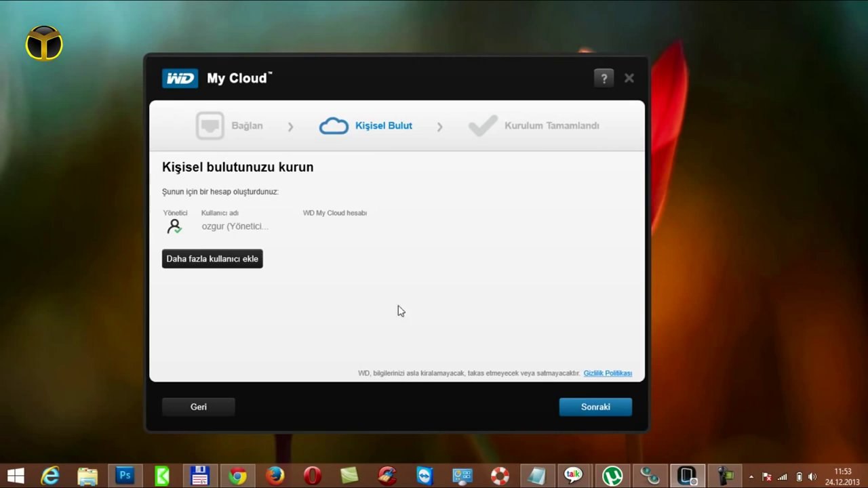Click the WD logo in the title bar
Viewport: 868px width, 488px height.
tap(180, 78)
